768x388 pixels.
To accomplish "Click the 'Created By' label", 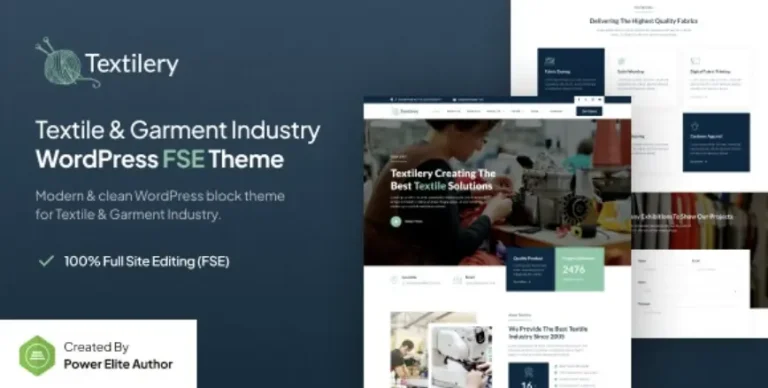I will (x=96, y=347).
